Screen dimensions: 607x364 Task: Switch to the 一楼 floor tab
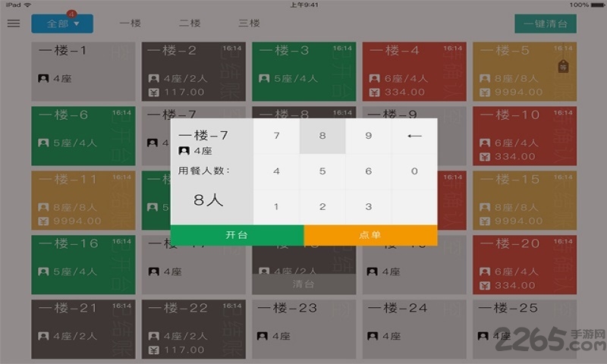(x=131, y=24)
